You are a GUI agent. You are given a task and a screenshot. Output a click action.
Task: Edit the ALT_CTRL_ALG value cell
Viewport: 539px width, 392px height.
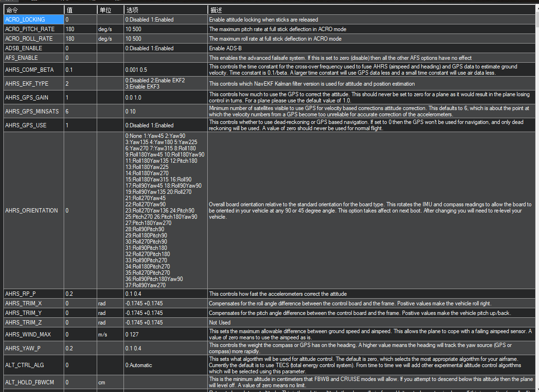pos(80,365)
